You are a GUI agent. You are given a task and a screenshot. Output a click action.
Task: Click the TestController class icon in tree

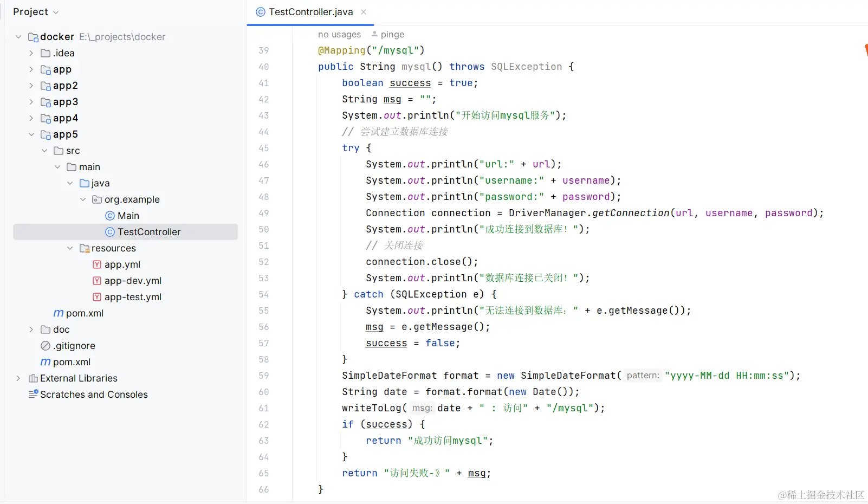click(110, 232)
